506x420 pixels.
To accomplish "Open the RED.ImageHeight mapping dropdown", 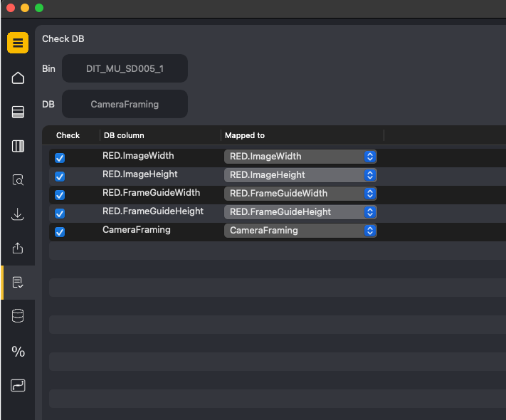I will [x=300, y=175].
